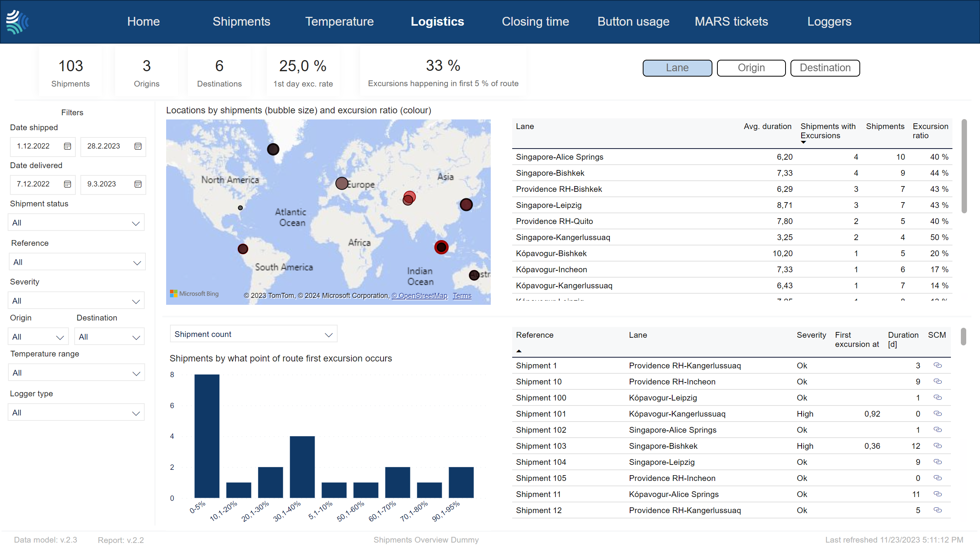
Task: Open SCM link icon for Shipment 1
Action: (938, 365)
